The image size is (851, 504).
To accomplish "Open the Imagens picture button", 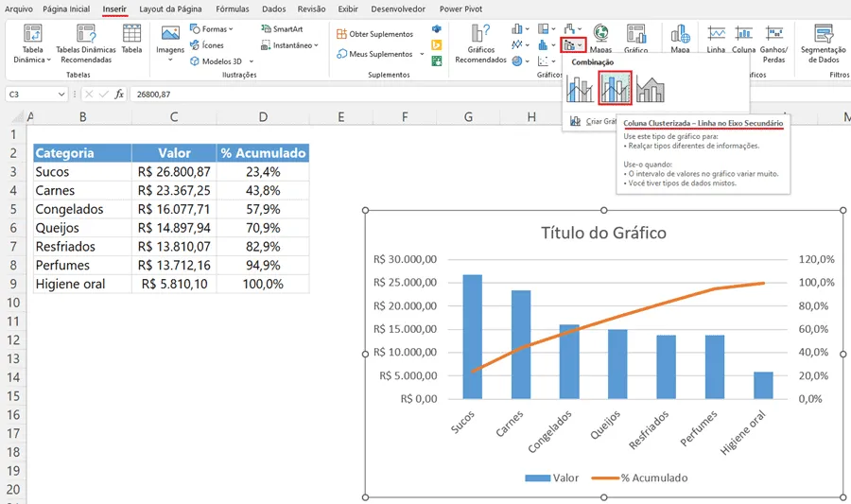I will pos(170,42).
